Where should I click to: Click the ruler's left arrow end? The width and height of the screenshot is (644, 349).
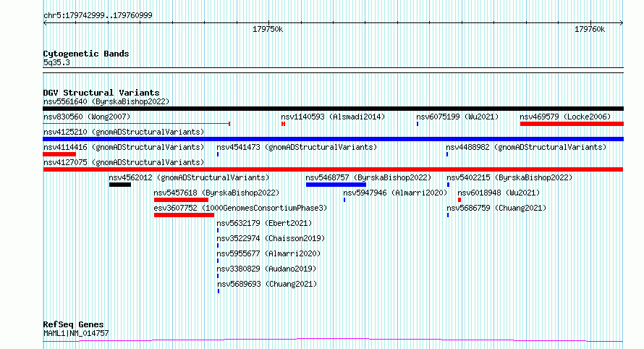pyautogui.click(x=45, y=23)
